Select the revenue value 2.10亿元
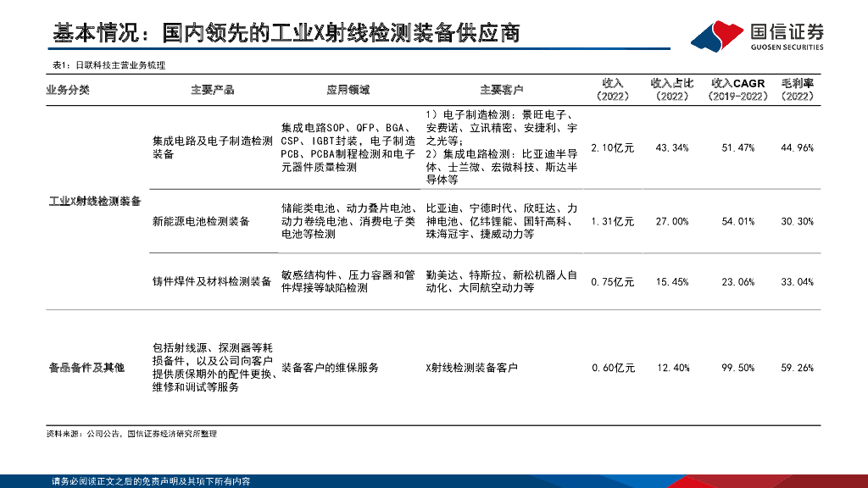This screenshot has height=488, width=868. pyautogui.click(x=613, y=147)
